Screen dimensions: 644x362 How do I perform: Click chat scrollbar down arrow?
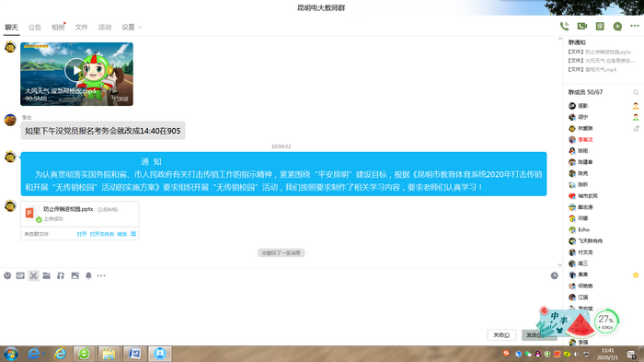(559, 265)
